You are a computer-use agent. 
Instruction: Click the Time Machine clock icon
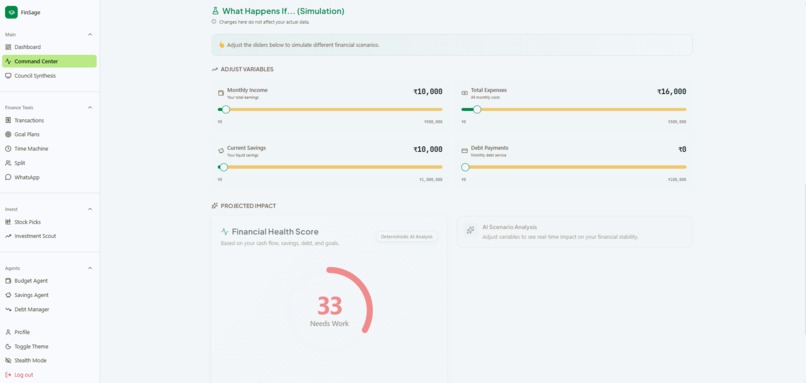[x=8, y=149]
